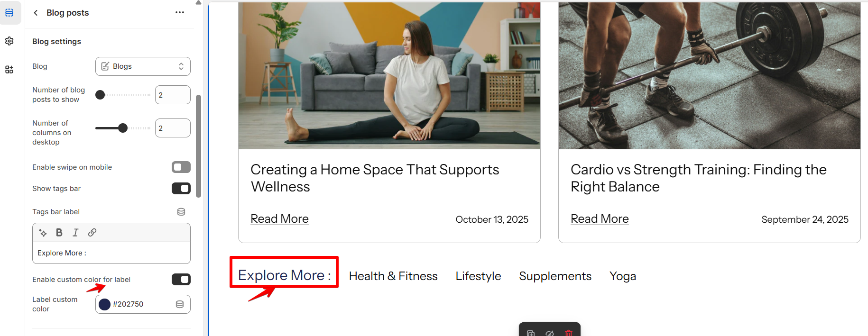Select the Yoga tag in tags bar

click(x=623, y=276)
